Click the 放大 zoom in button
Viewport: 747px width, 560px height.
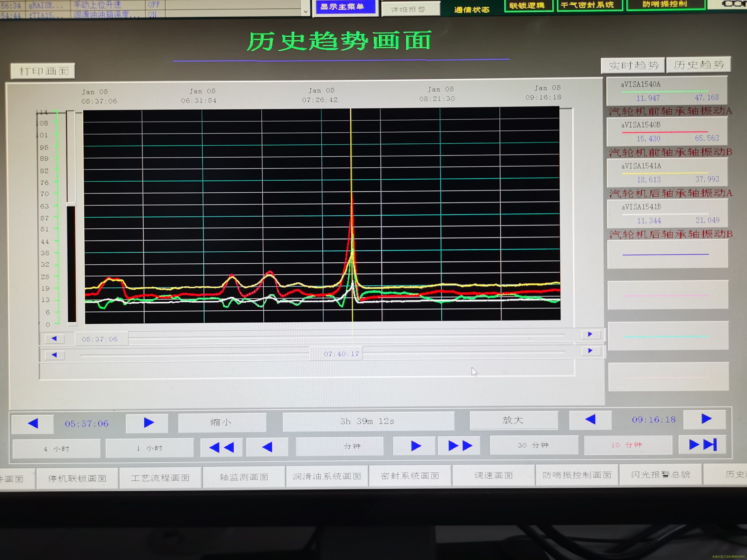tap(514, 420)
